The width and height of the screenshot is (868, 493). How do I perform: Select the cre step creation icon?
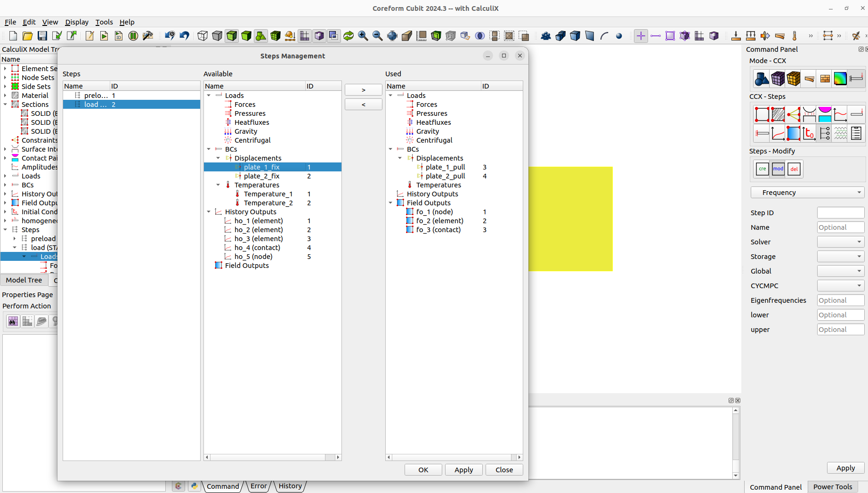click(762, 169)
